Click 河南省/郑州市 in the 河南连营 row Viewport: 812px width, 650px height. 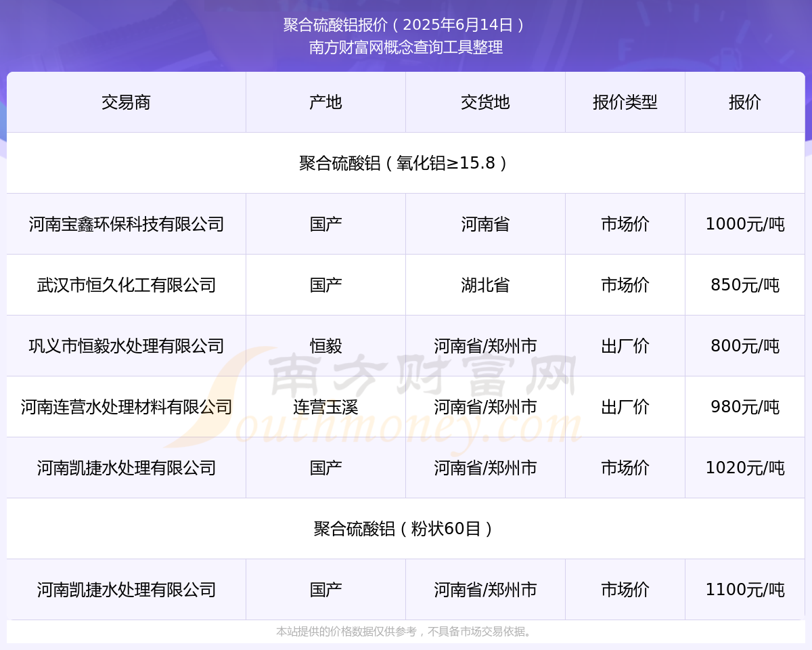pyautogui.click(x=485, y=407)
